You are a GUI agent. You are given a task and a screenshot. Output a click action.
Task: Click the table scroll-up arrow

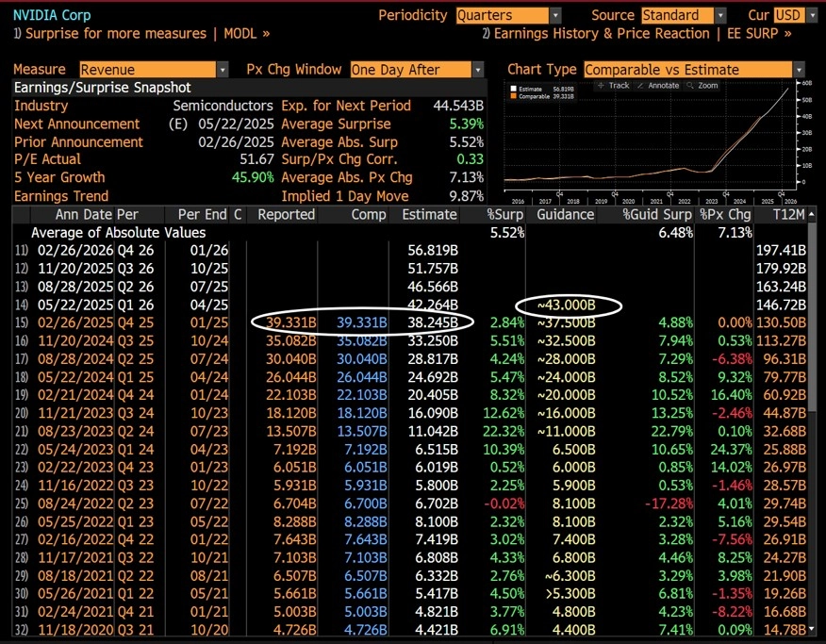tap(812, 214)
